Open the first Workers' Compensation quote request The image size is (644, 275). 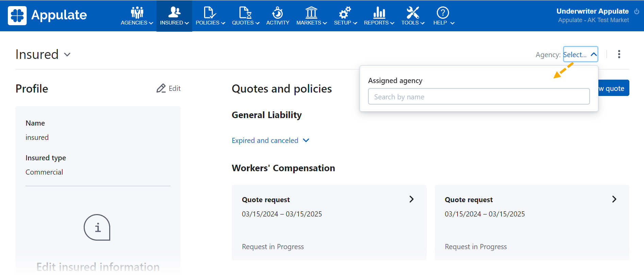point(329,222)
